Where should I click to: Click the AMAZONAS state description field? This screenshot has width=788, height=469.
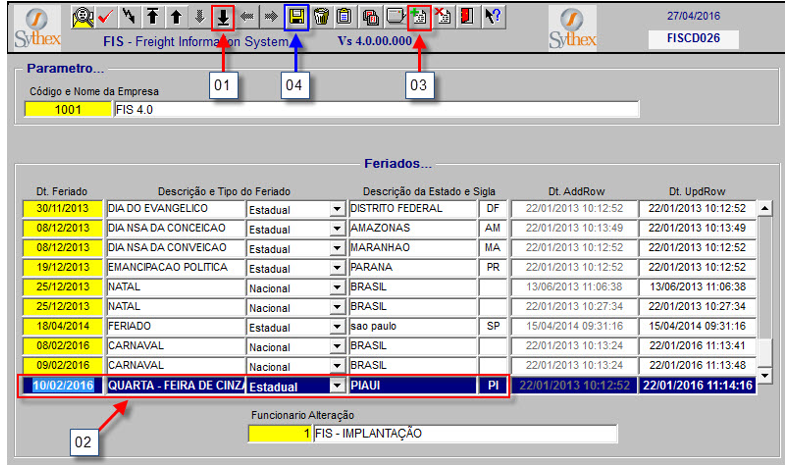click(x=411, y=229)
